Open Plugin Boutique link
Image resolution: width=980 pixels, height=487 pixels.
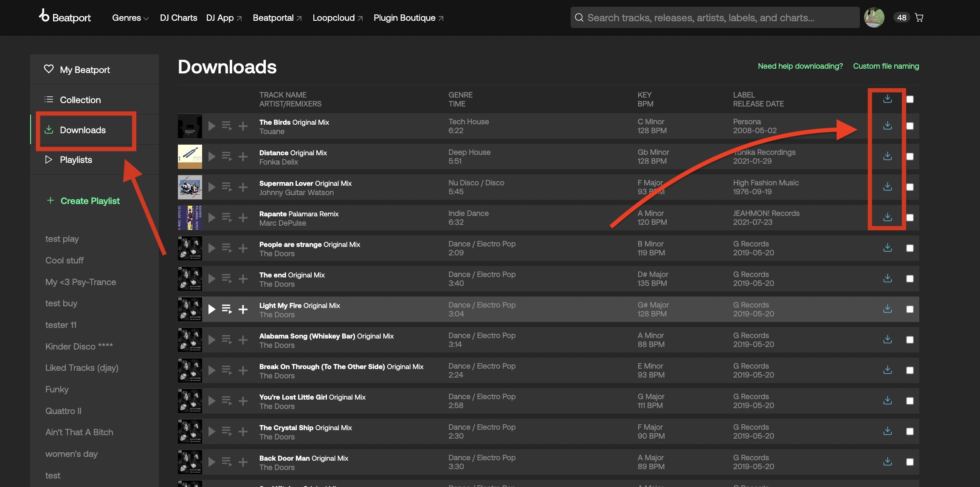point(408,18)
